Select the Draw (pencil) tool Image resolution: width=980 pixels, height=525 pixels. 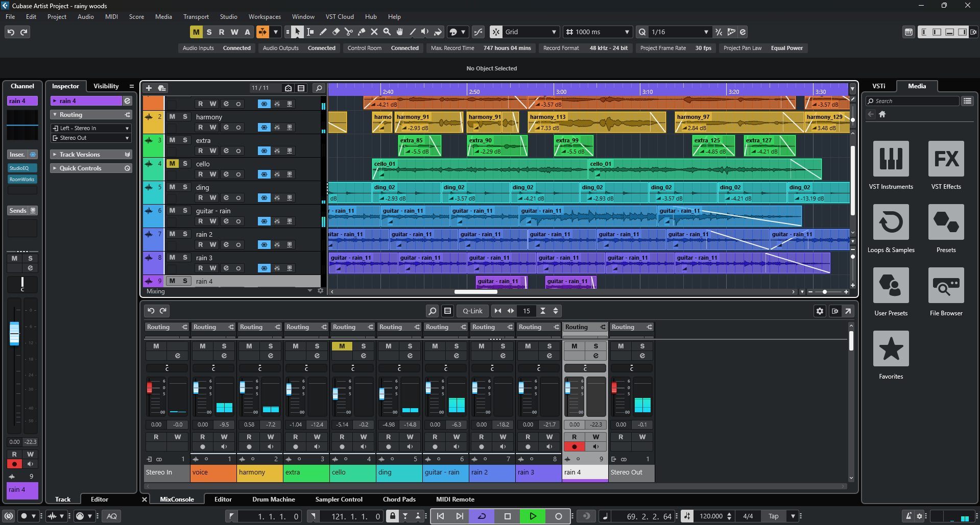click(x=323, y=32)
